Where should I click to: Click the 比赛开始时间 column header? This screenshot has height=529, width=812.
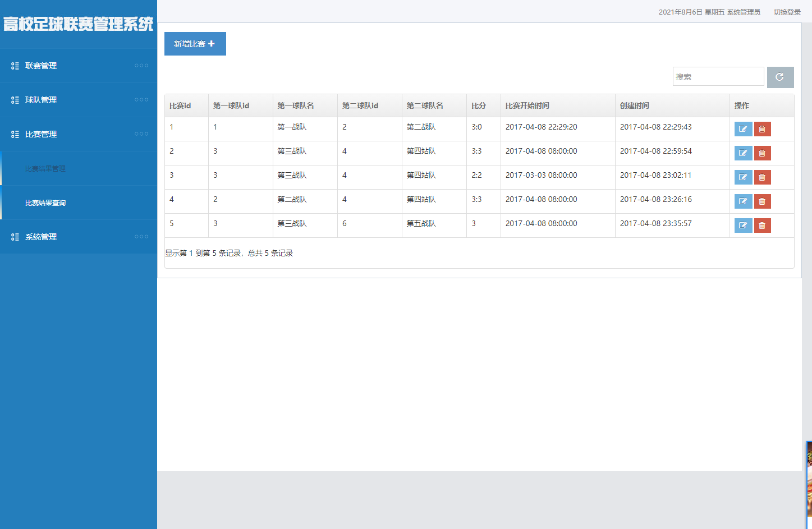(x=527, y=105)
